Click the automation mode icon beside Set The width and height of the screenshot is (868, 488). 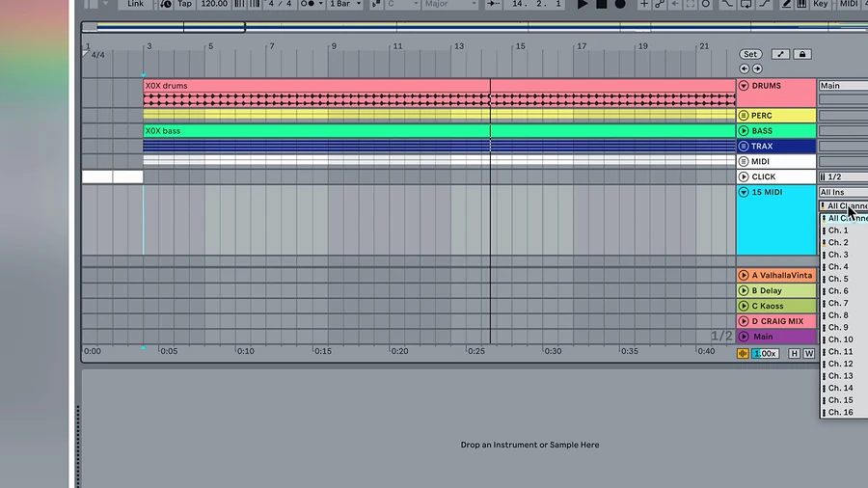click(x=780, y=54)
